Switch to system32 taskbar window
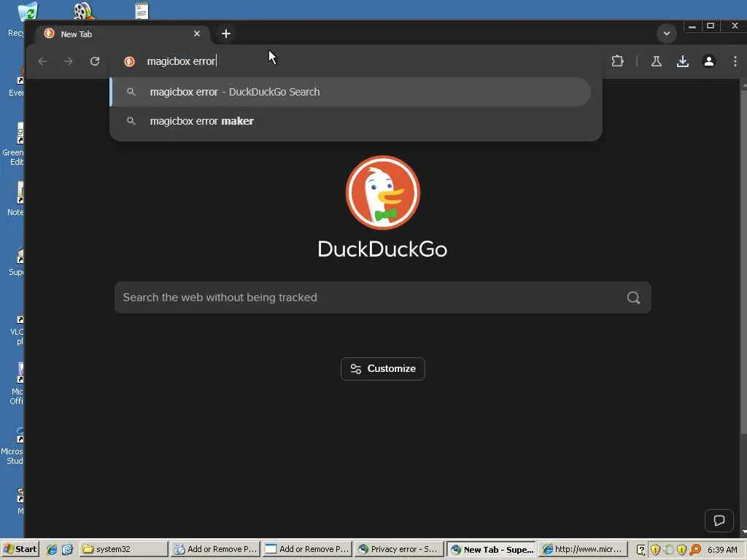This screenshot has width=747, height=560. (123, 549)
